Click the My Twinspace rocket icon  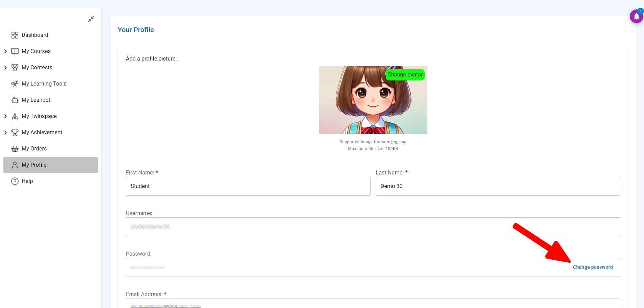tap(15, 116)
